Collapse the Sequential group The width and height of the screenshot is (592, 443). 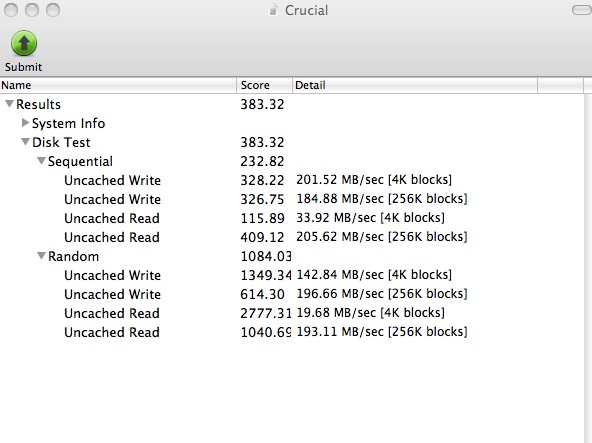pyautogui.click(x=41, y=161)
